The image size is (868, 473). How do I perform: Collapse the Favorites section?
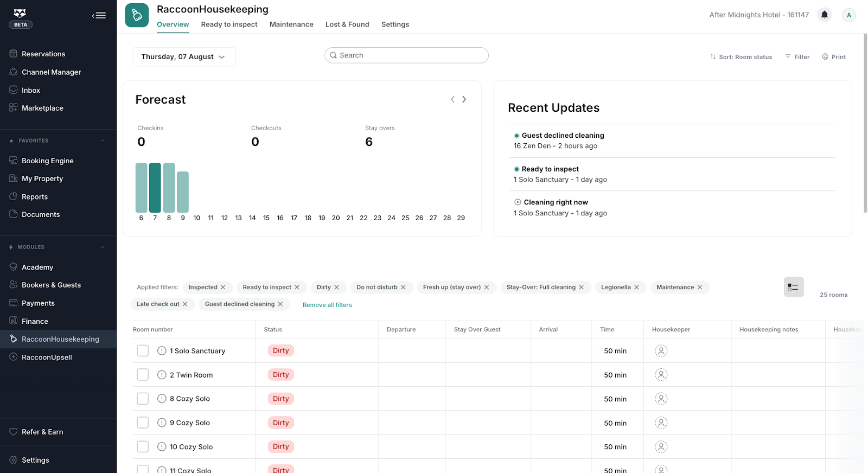coord(103,141)
